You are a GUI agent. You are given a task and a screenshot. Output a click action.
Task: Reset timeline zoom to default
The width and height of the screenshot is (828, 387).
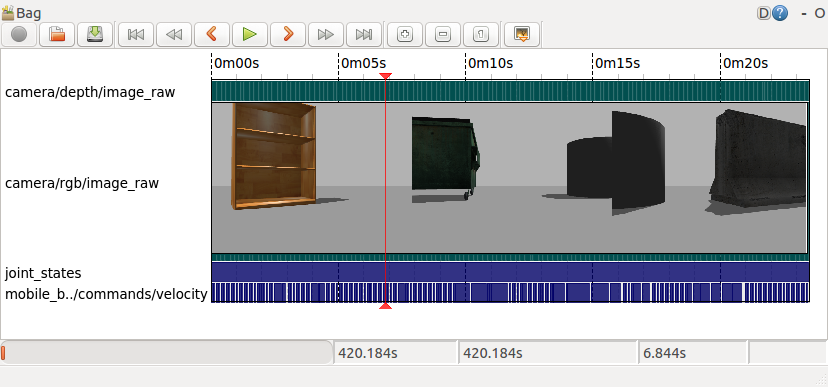[481, 35]
